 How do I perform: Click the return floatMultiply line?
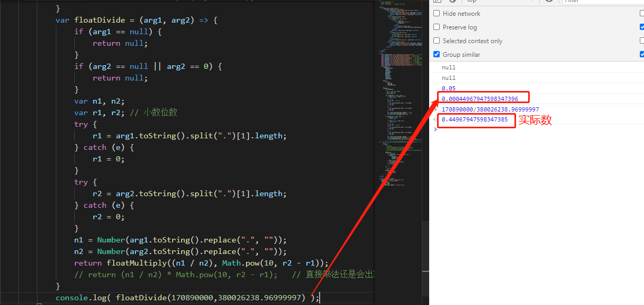tap(201, 263)
